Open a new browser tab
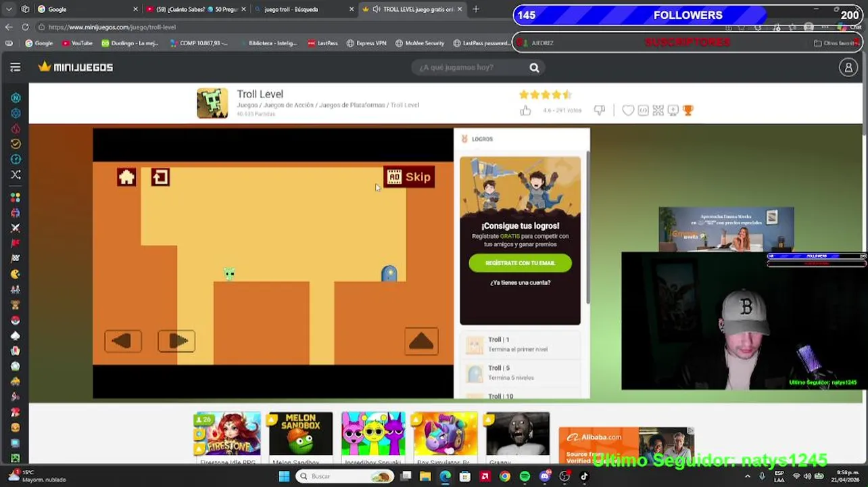Screen dimensions: 868x487 click(476, 9)
